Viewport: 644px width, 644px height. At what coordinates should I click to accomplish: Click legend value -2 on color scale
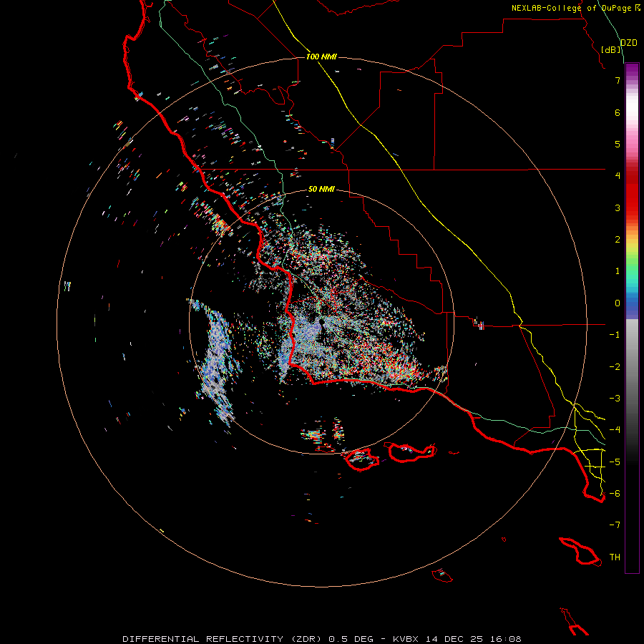(615, 367)
